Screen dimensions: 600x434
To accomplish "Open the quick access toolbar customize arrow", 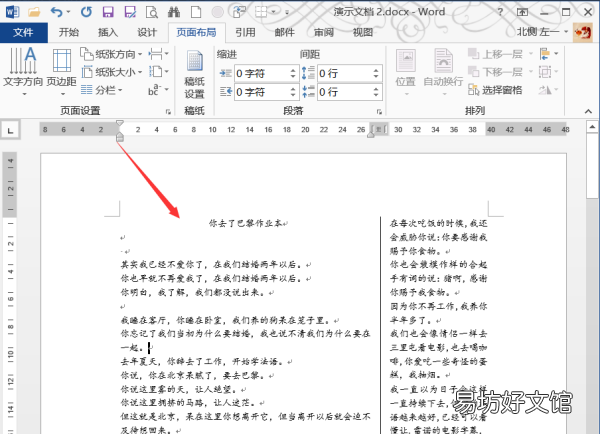I will (287, 13).
